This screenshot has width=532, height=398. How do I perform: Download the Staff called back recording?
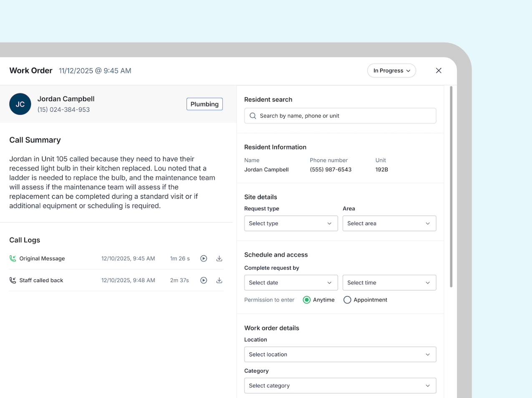pyautogui.click(x=219, y=280)
